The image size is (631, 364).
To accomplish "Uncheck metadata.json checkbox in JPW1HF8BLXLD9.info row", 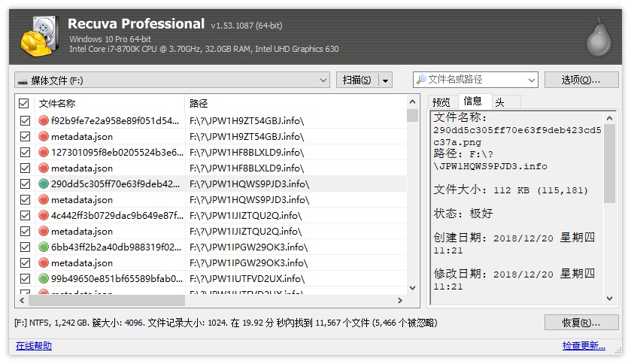I will pos(25,168).
